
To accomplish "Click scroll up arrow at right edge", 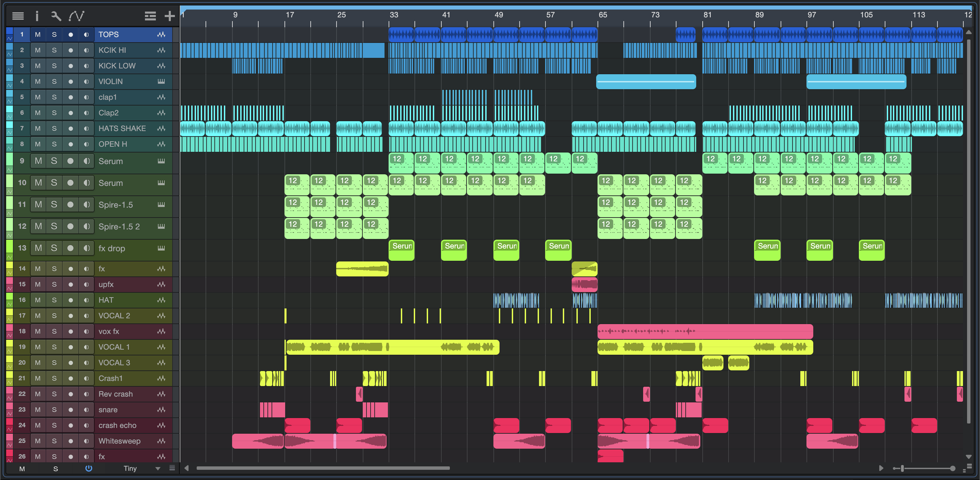I will click(x=968, y=32).
